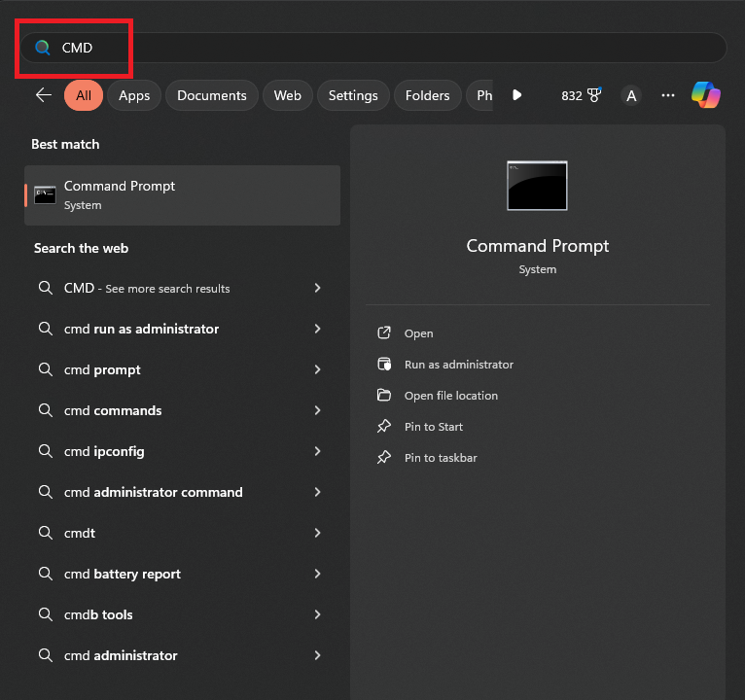Click the back arrow icon
745x700 pixels.
click(x=43, y=95)
